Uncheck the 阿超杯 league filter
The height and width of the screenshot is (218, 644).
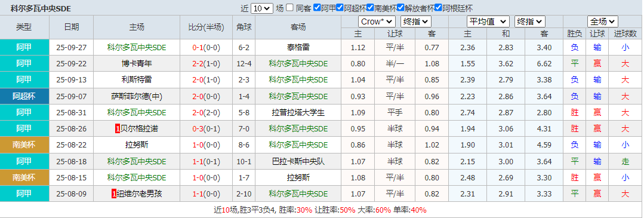[340, 7]
